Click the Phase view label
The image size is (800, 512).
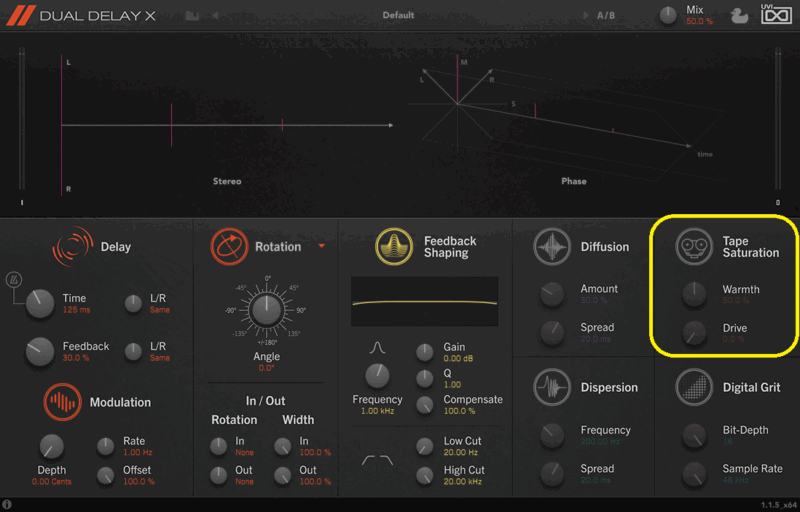click(x=574, y=182)
